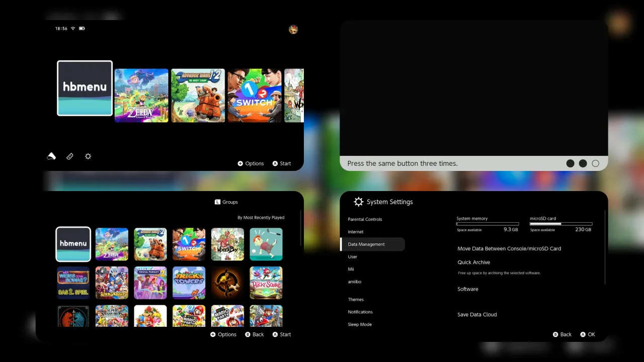644x362 pixels.
Task: Toggle the second button-press indicator circle
Action: click(x=583, y=163)
